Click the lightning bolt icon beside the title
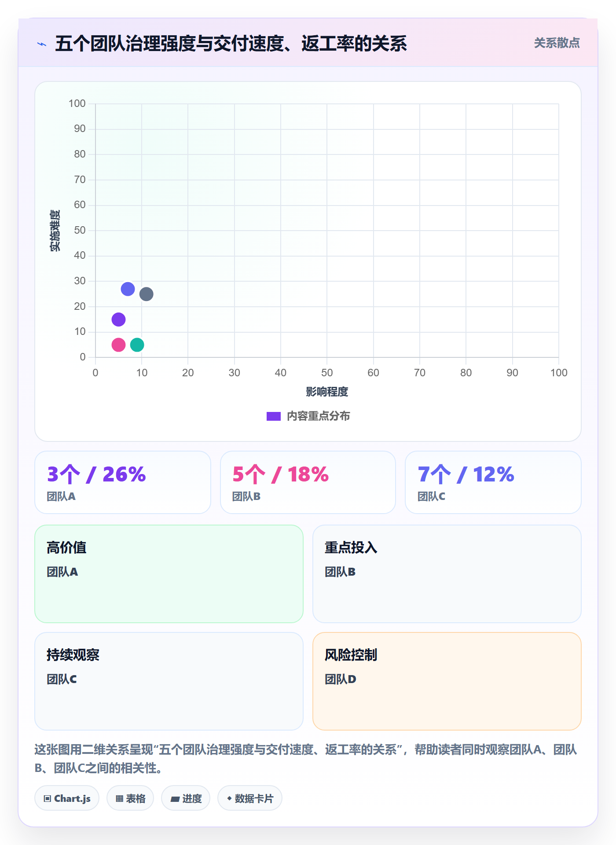 [x=42, y=44]
